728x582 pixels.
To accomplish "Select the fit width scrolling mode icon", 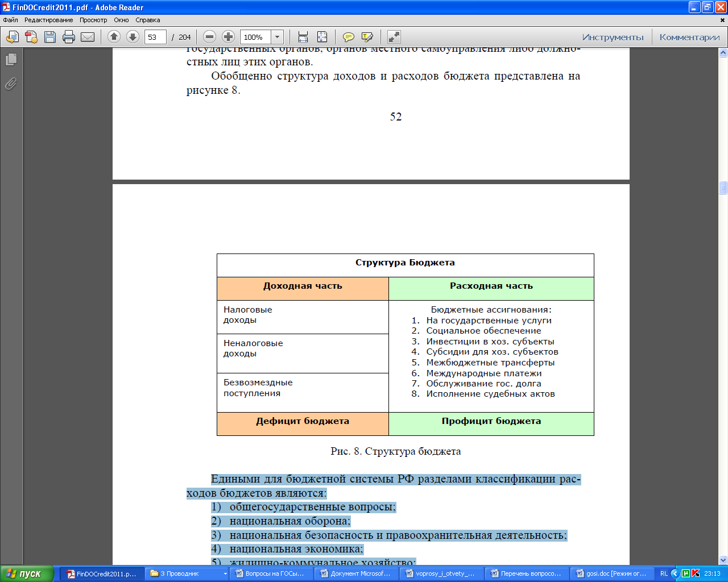I will tap(303, 37).
